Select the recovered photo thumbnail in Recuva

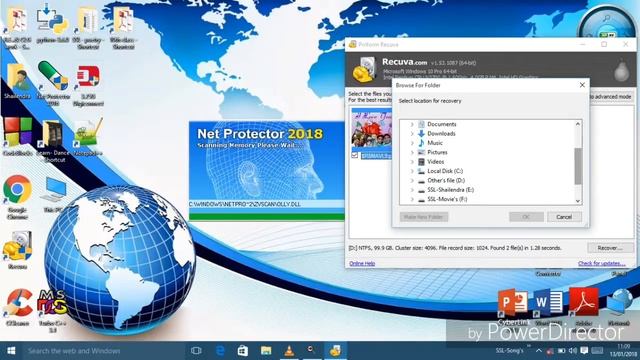(x=371, y=130)
